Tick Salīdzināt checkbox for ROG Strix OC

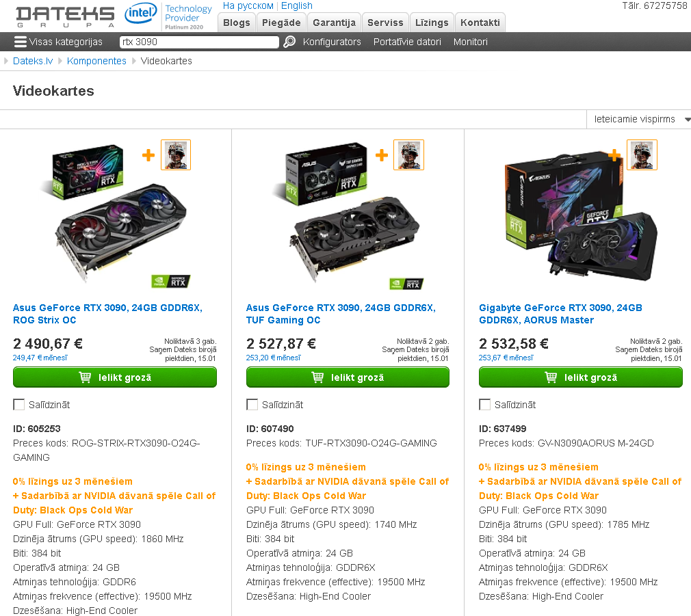point(19,404)
